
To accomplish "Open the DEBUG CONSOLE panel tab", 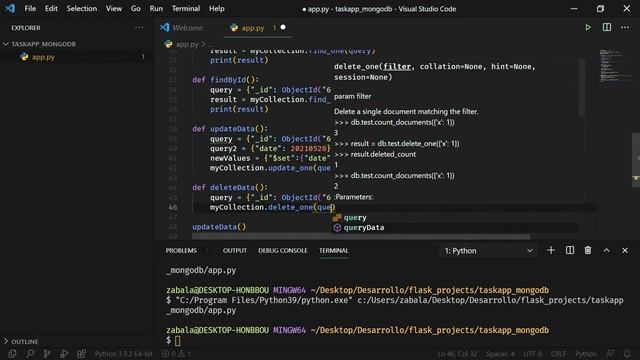I will [282, 250].
